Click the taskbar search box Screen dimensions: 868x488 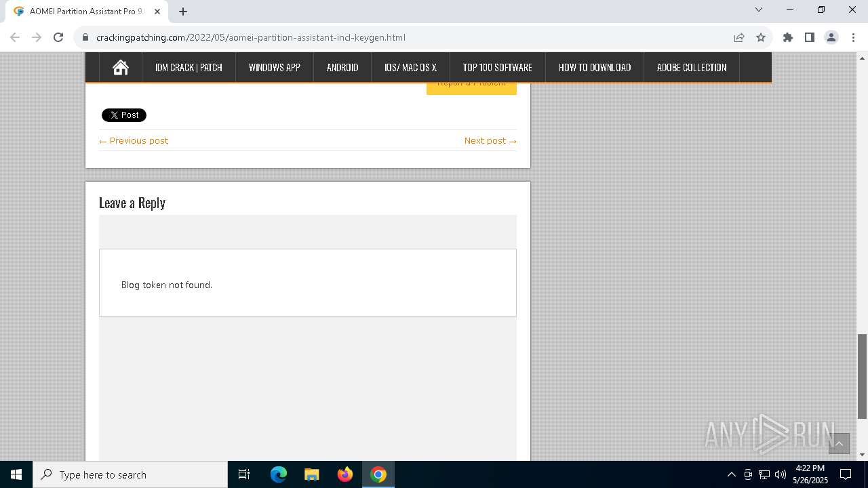tap(130, 474)
